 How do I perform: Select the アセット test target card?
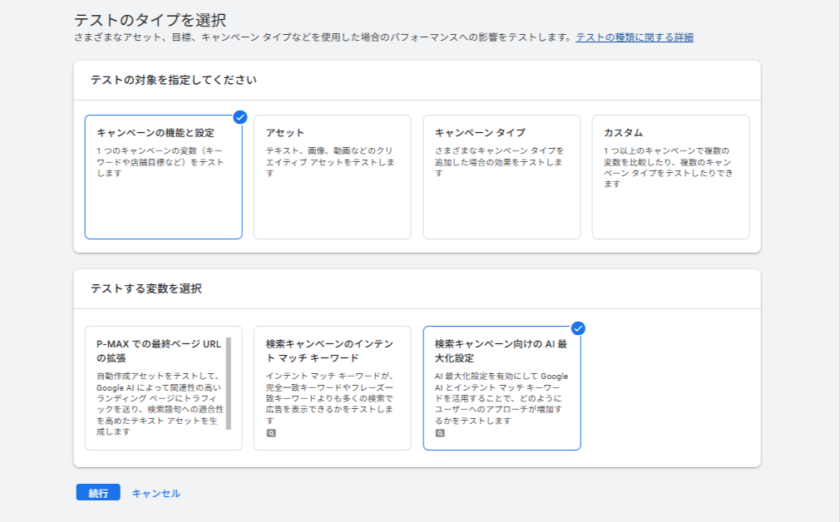pos(332,177)
